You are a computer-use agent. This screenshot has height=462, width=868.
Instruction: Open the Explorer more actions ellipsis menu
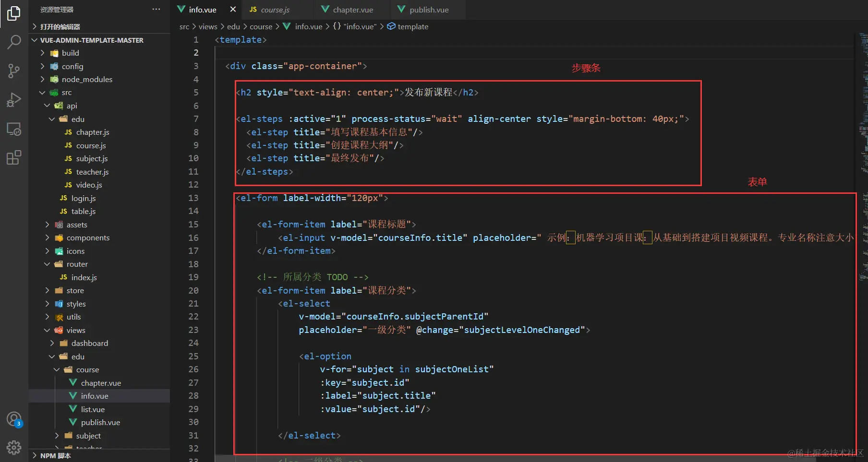(156, 10)
